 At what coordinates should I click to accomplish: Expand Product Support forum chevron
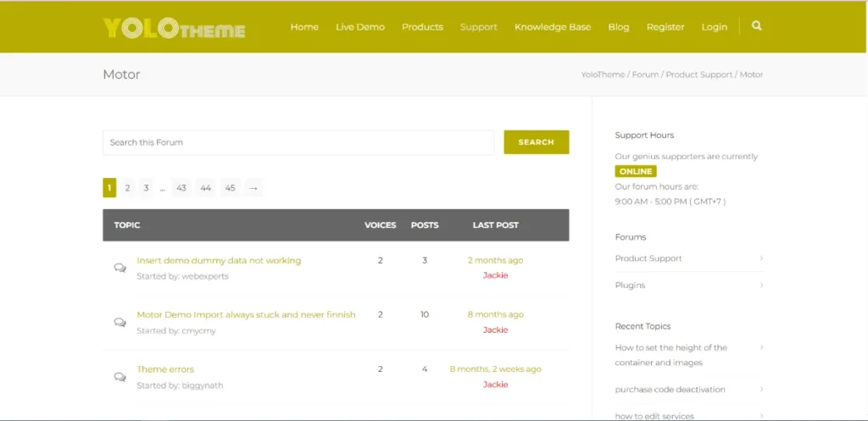(760, 258)
